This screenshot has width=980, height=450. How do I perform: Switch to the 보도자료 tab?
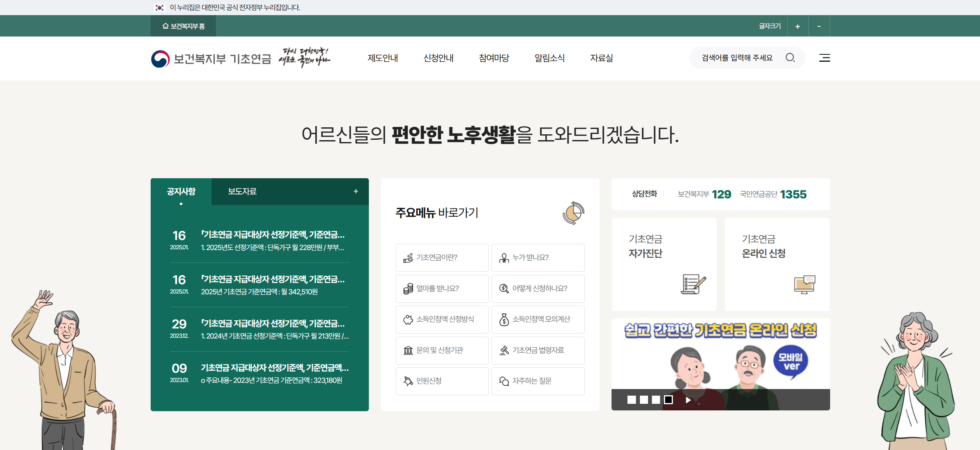pyautogui.click(x=242, y=191)
